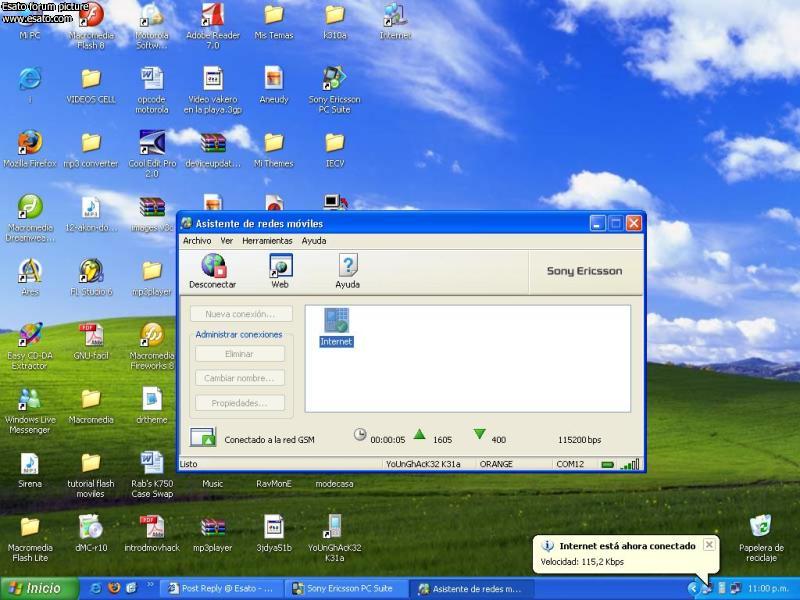The image size is (800, 600).
Task: Open the Herramientas menu
Action: tap(267, 241)
